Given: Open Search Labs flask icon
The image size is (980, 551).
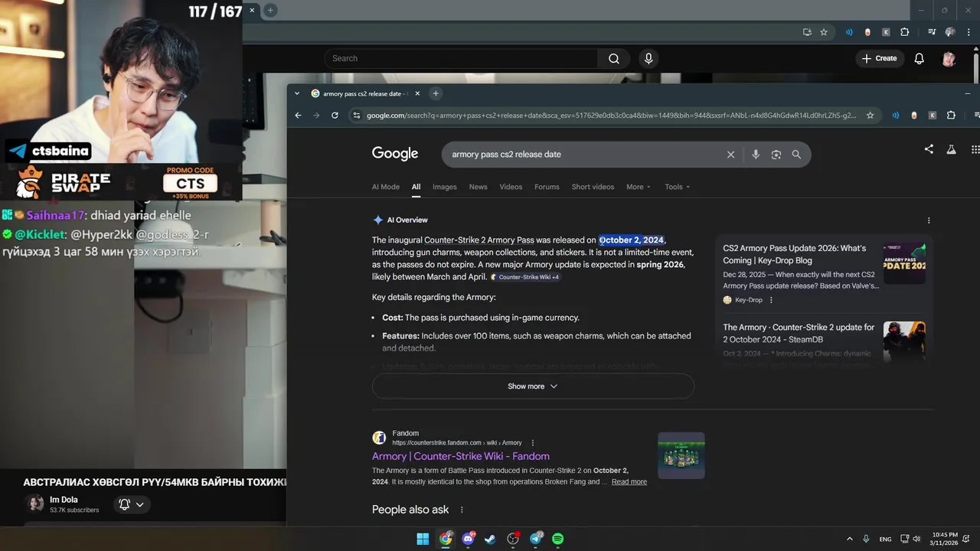Looking at the screenshot, I should point(951,149).
